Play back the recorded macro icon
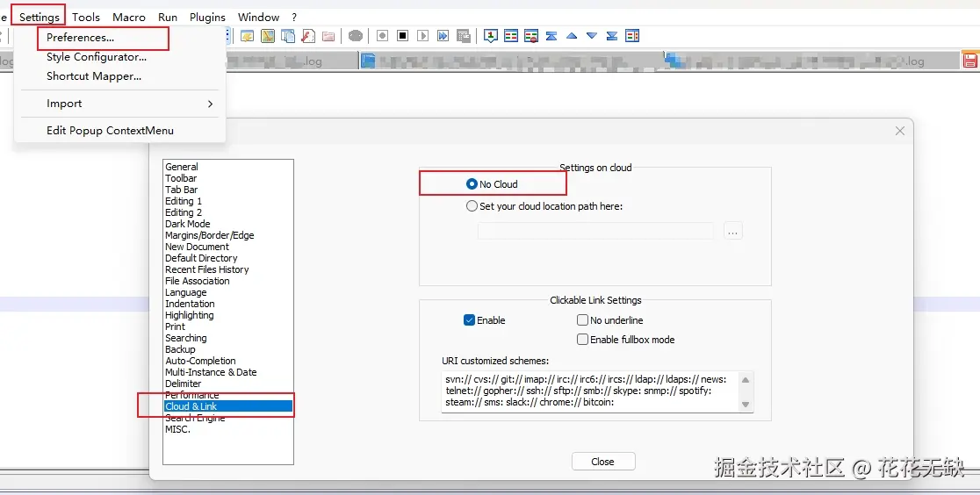 click(x=422, y=36)
